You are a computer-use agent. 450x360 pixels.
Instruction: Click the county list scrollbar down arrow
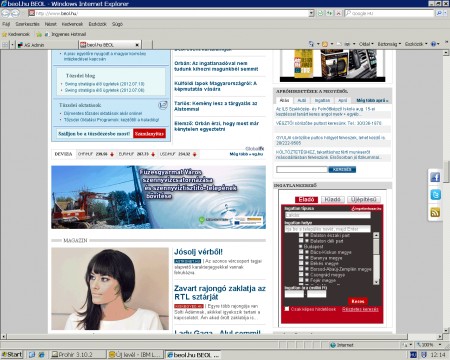point(376,282)
